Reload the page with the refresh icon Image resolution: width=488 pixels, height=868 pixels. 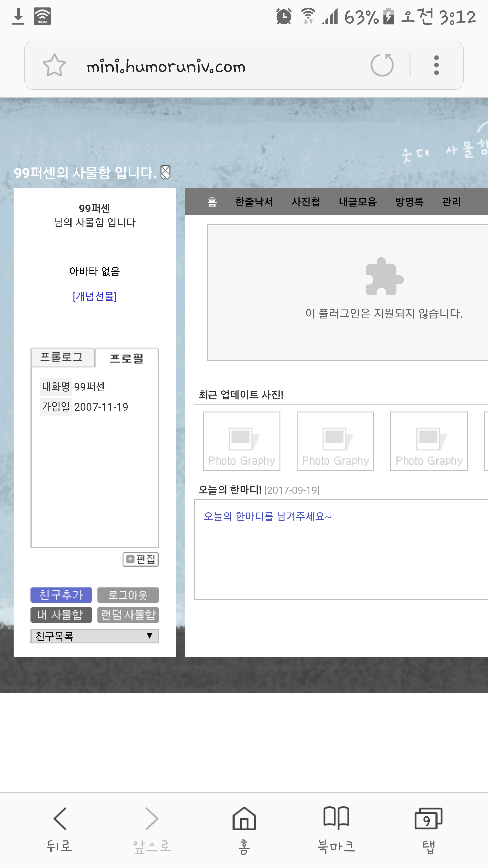tap(382, 65)
